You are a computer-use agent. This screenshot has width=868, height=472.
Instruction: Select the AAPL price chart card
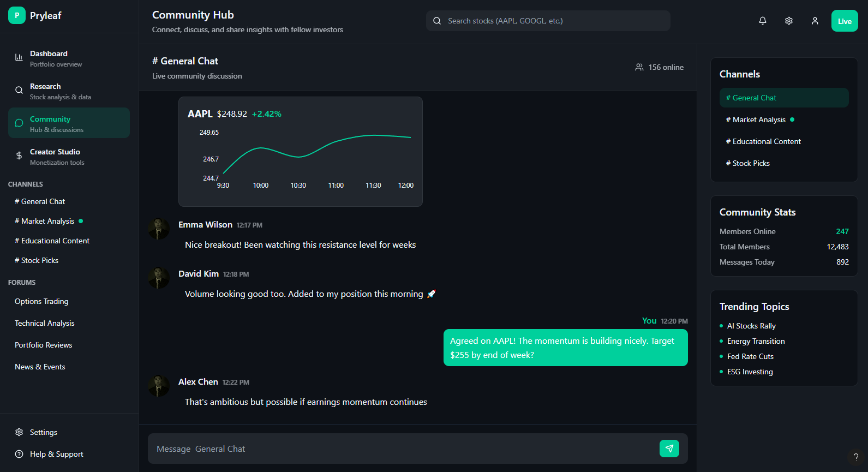point(300,151)
